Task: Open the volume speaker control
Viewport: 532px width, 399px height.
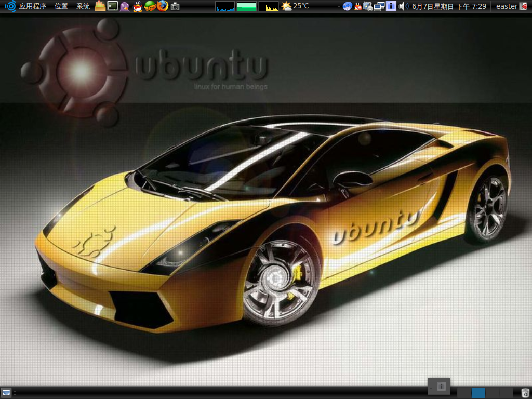Action: (403, 6)
